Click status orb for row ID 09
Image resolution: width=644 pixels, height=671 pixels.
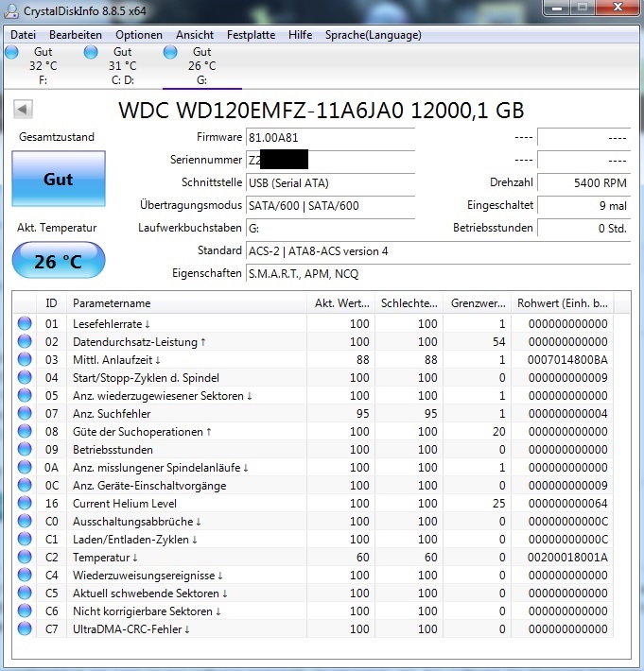tap(25, 449)
